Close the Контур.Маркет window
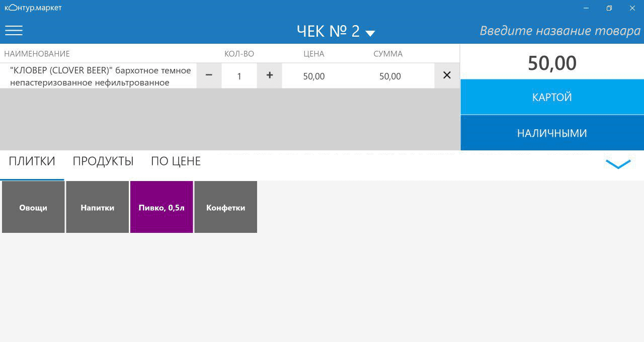The image size is (644, 342). 632,8
